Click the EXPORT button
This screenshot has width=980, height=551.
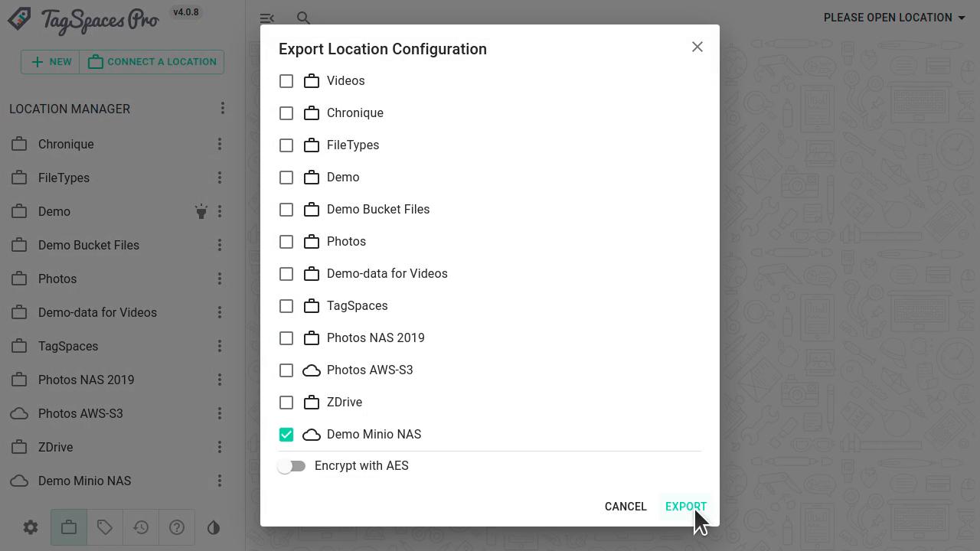point(685,506)
